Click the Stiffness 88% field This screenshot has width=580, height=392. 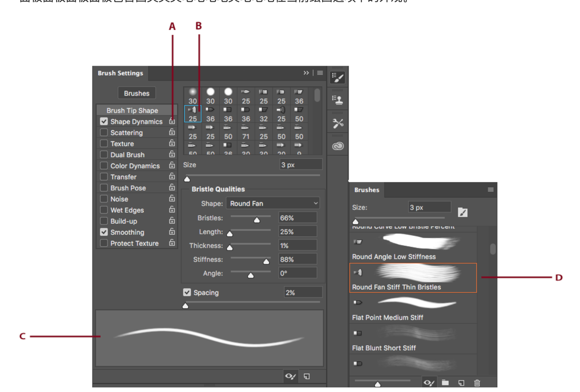pyautogui.click(x=298, y=259)
